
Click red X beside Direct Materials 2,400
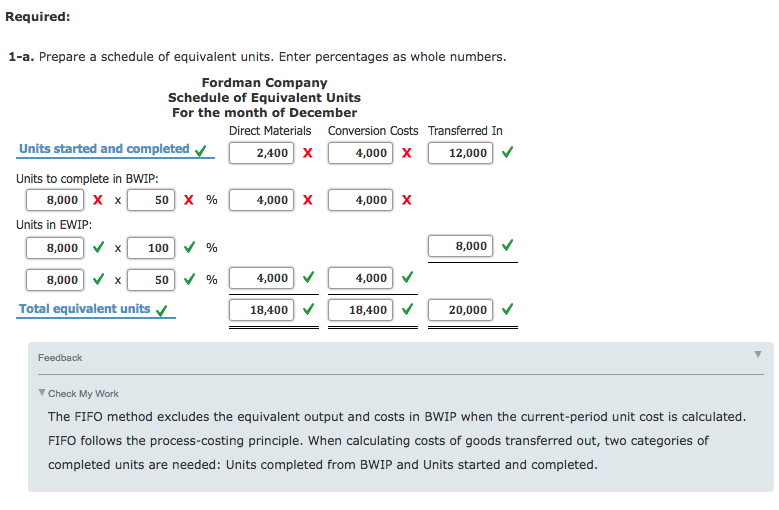[307, 153]
